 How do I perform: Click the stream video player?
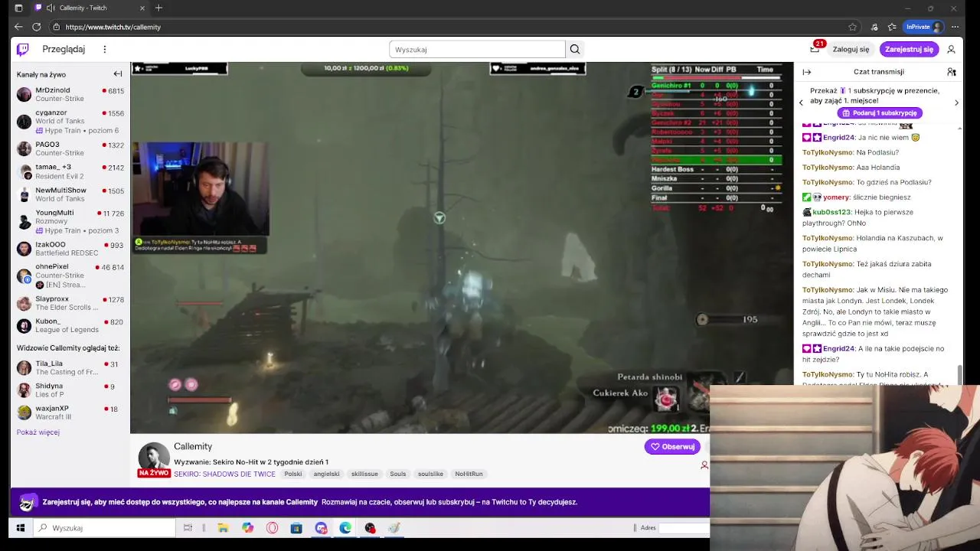(x=462, y=248)
